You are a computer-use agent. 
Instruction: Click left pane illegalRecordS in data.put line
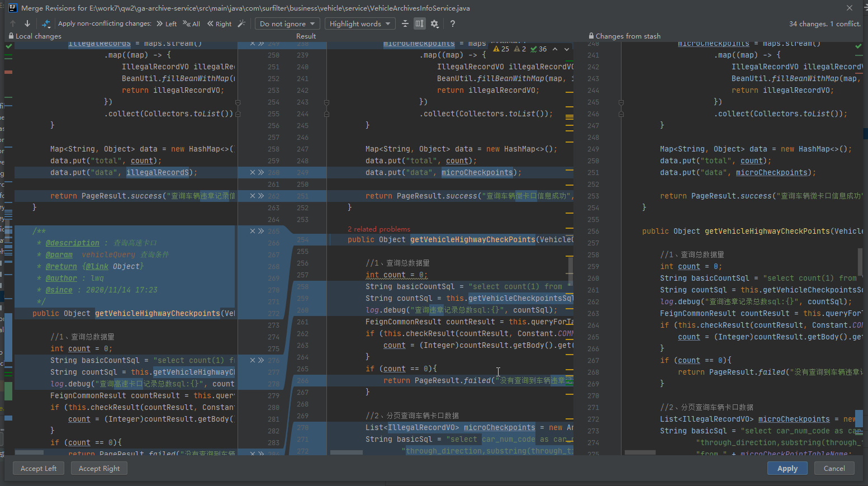157,172
